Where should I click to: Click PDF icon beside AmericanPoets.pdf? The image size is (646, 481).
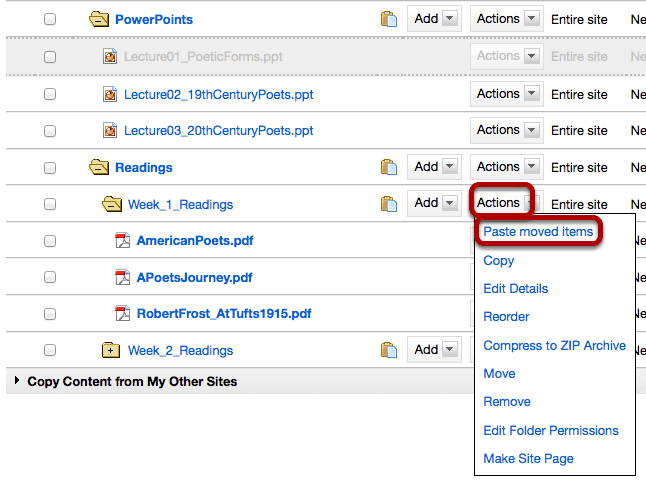122,240
